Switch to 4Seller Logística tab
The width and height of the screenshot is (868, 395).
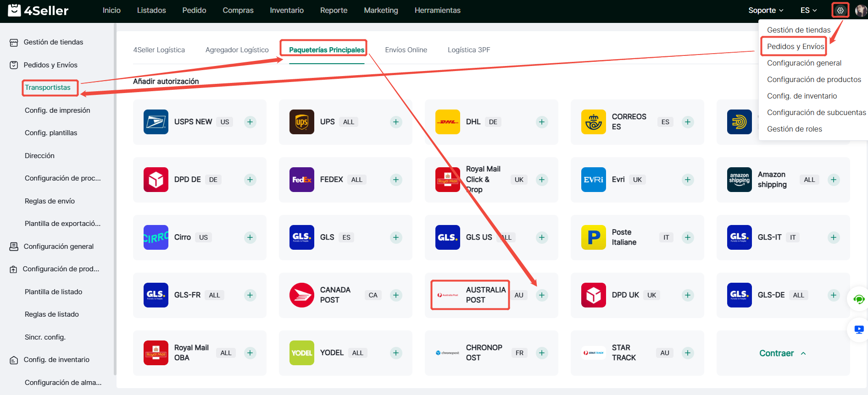coord(159,50)
